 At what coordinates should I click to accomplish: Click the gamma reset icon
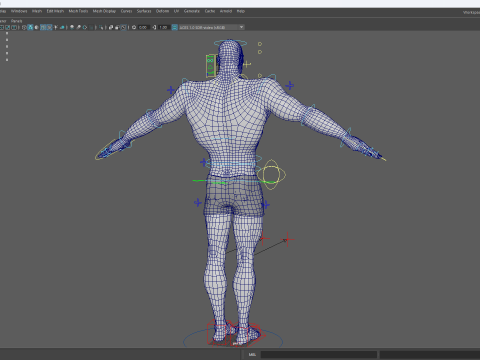pos(154,27)
